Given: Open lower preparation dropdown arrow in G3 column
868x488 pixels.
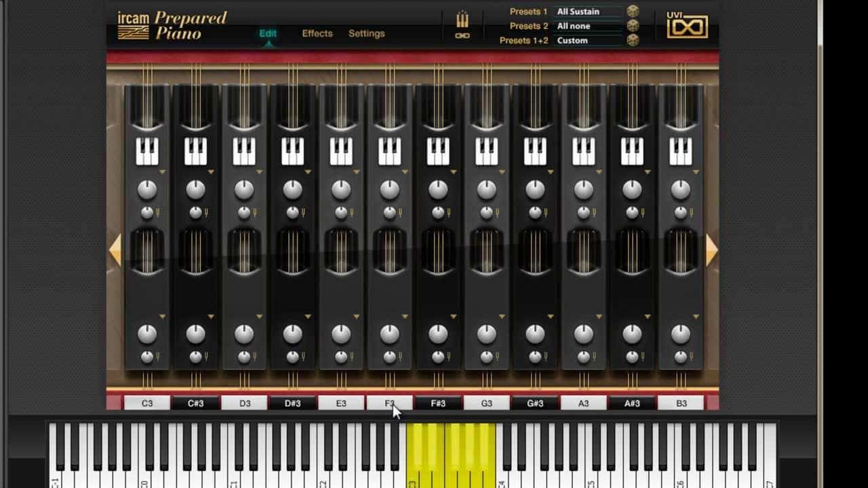Looking at the screenshot, I should point(502,317).
